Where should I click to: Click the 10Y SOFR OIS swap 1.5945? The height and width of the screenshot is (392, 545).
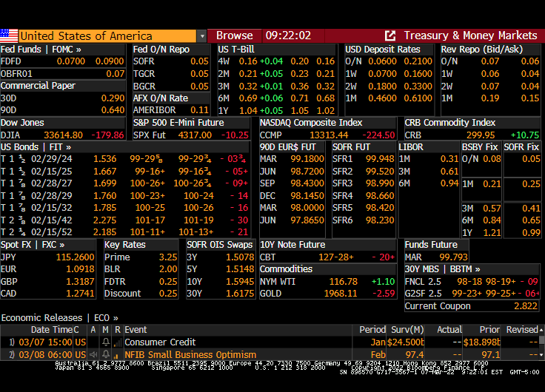pos(240,282)
